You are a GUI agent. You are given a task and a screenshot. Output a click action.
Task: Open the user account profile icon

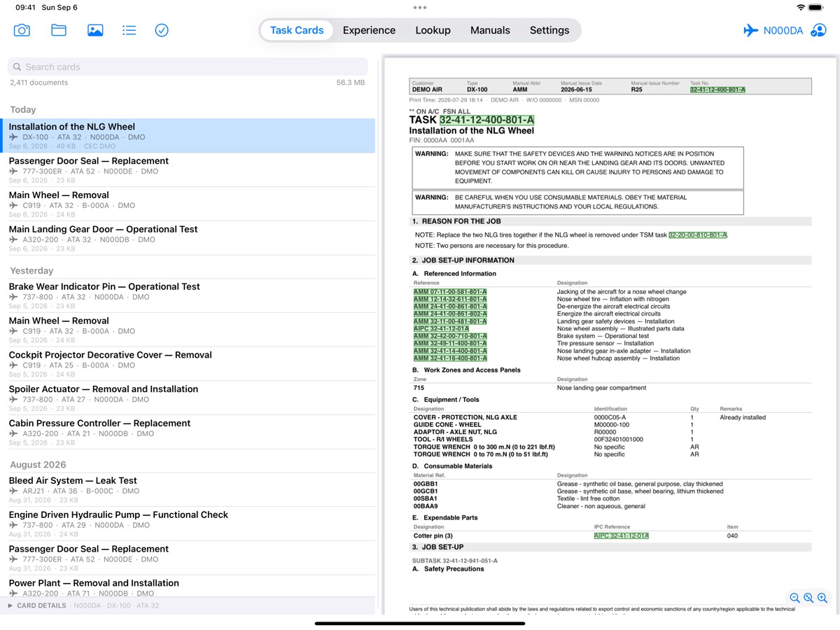pyautogui.click(x=818, y=30)
